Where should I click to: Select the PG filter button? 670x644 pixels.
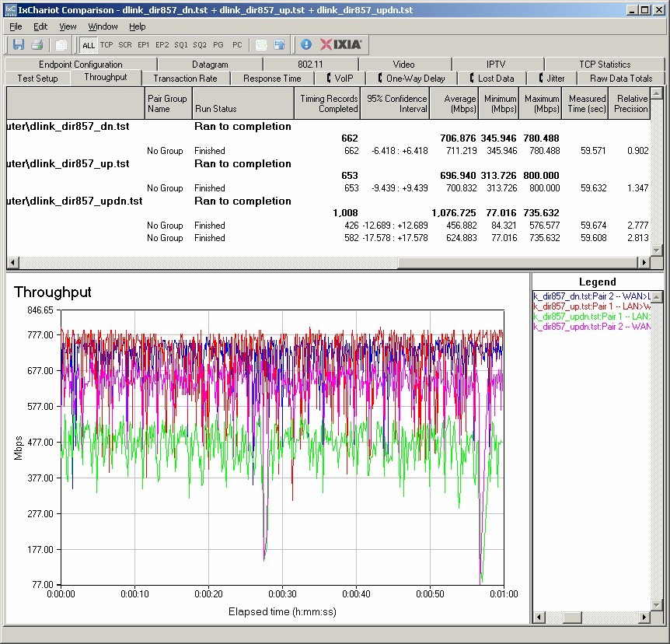click(x=218, y=44)
